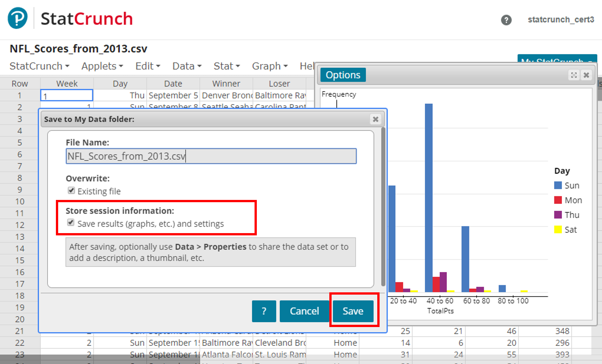
Task: Open the Options dropdown in graph window
Action: pos(343,75)
